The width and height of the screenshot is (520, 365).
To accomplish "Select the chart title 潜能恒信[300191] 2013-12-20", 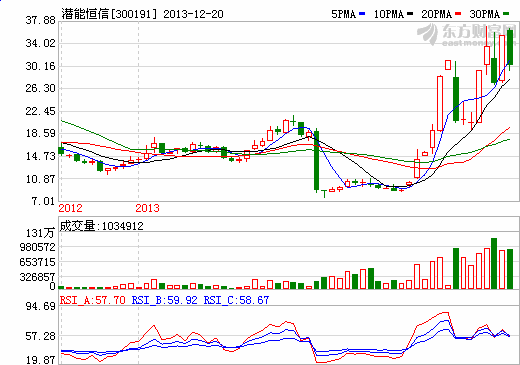I will [142, 14].
